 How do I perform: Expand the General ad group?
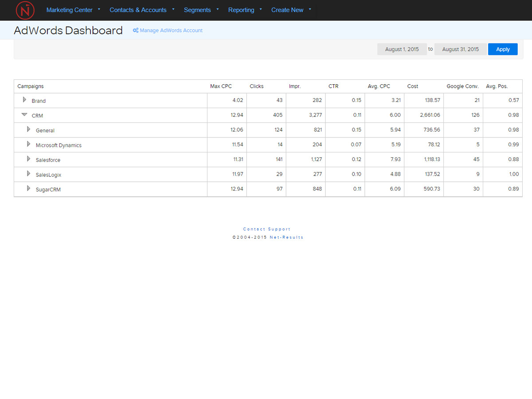click(28, 129)
